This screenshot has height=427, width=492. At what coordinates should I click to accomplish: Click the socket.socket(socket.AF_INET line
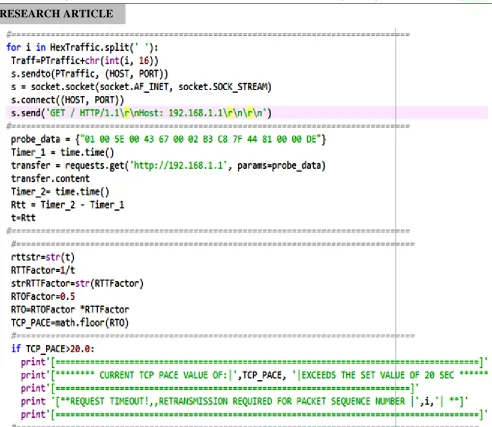click(x=141, y=87)
